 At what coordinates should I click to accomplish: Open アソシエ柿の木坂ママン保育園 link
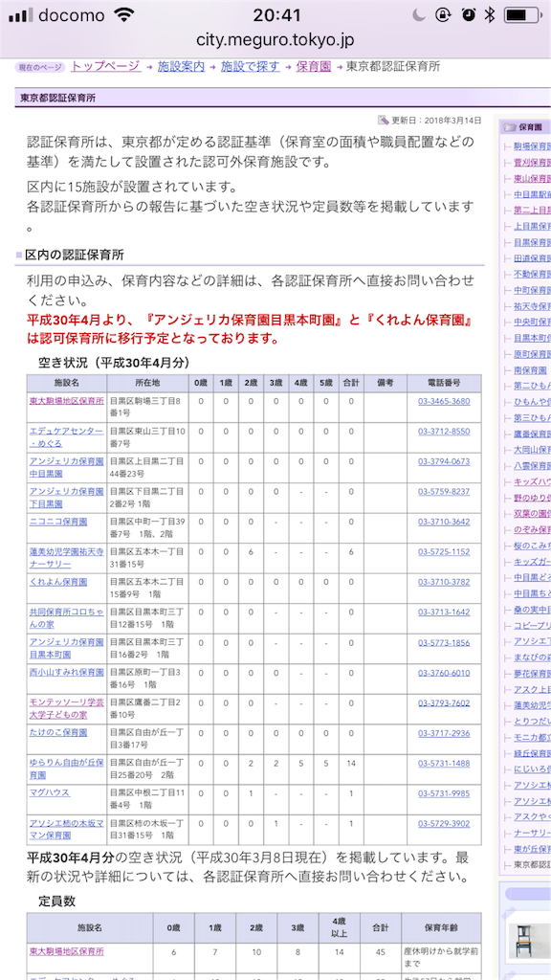(x=66, y=828)
